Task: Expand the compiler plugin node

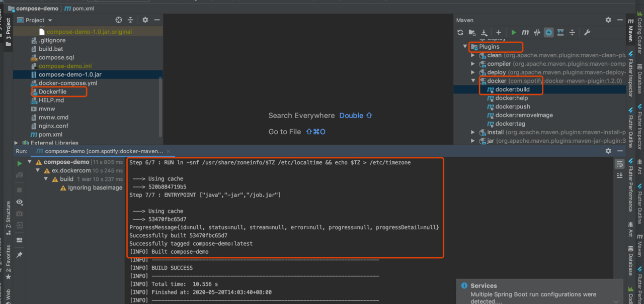Action: click(x=473, y=64)
